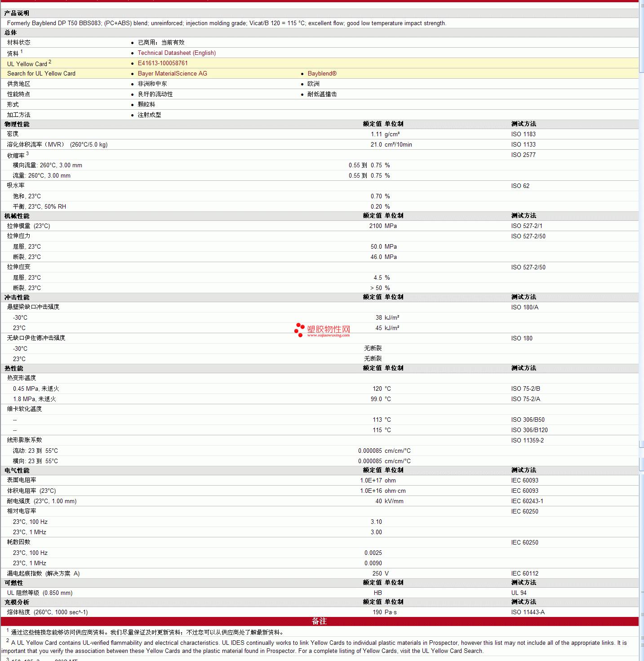The width and height of the screenshot is (644, 661).
Task: Select dissipation factor value 0.0090
Action: tap(373, 563)
